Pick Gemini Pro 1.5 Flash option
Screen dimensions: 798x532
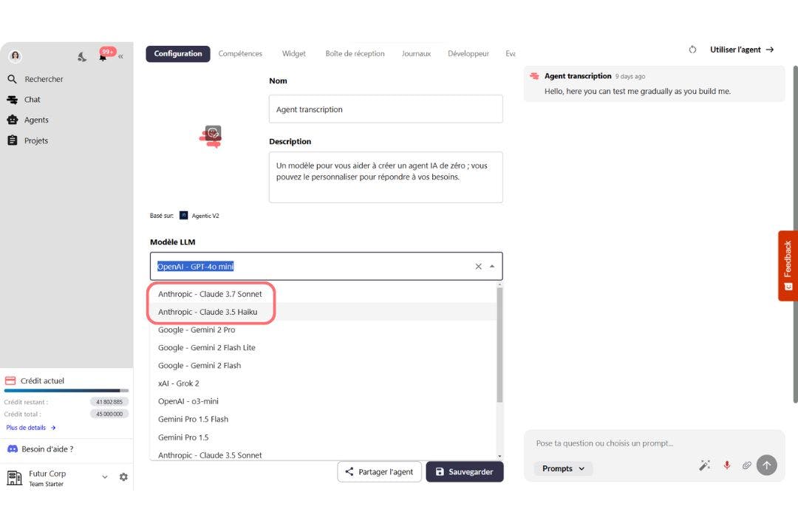323,419
